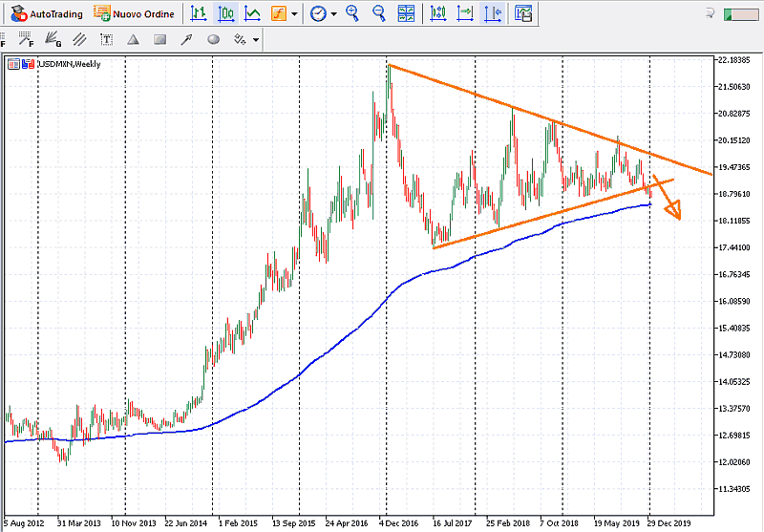
Task: Switch to candlestick chart display
Action: [225, 13]
